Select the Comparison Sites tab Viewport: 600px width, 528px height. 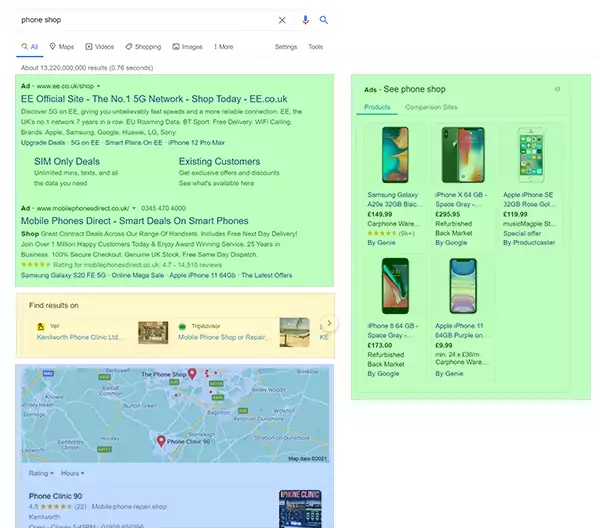coord(431,107)
